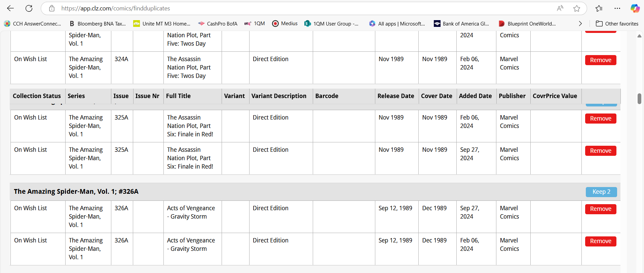Select 'Part Five: Twos Day' title in 324A row
Screen dimensions: 644x273
[x=189, y=67]
